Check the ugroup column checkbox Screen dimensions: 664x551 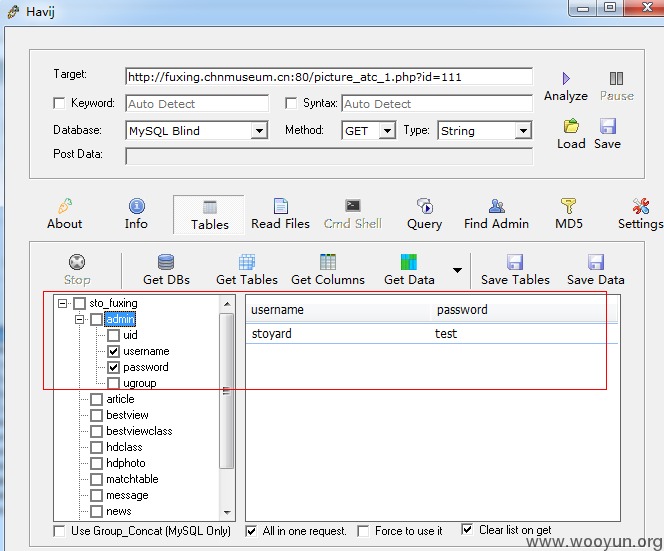click(113, 383)
